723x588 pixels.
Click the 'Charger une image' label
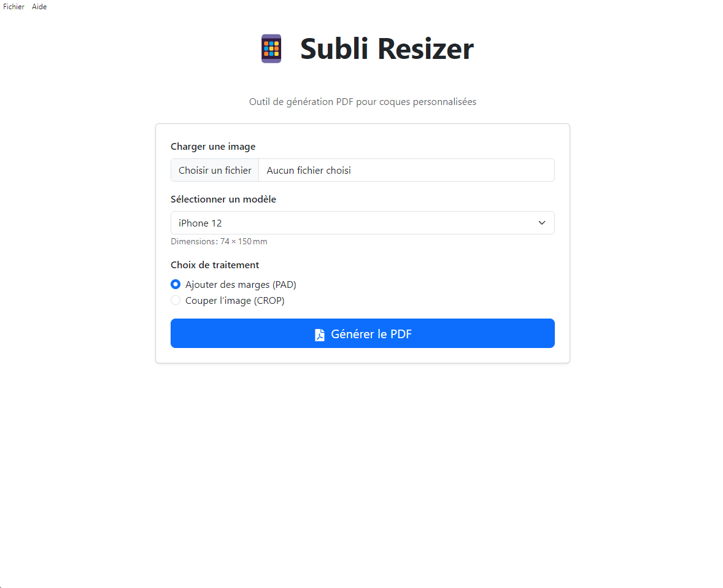213,146
